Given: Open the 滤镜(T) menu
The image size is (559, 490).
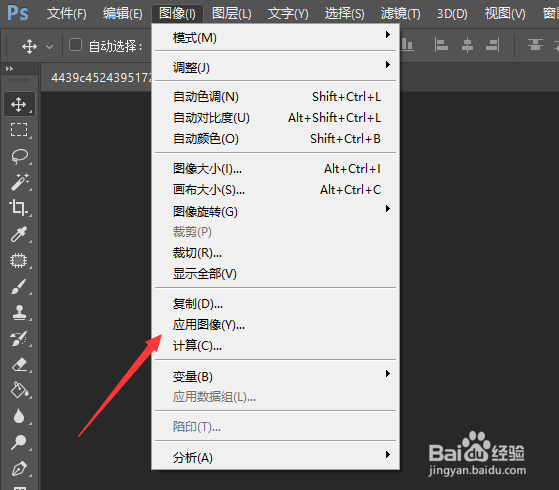Looking at the screenshot, I should coord(400,14).
